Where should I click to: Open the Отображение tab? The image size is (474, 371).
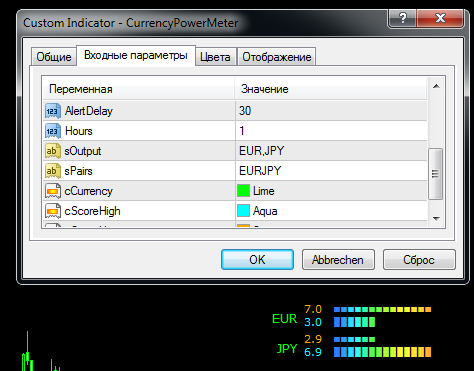[x=277, y=57]
